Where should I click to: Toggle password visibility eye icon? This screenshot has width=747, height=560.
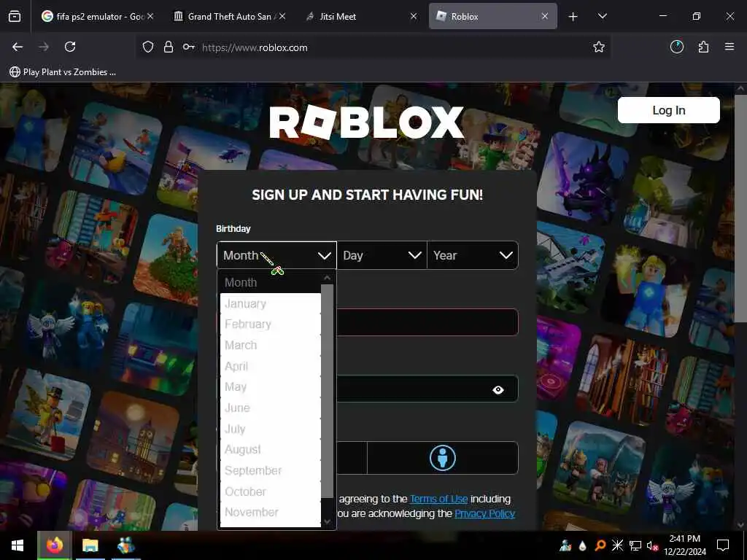point(498,390)
